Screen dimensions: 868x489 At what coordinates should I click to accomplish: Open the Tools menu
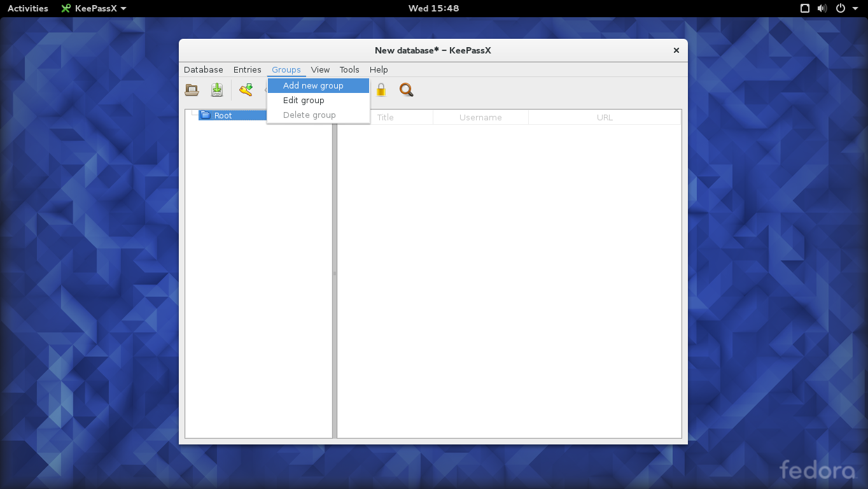349,69
